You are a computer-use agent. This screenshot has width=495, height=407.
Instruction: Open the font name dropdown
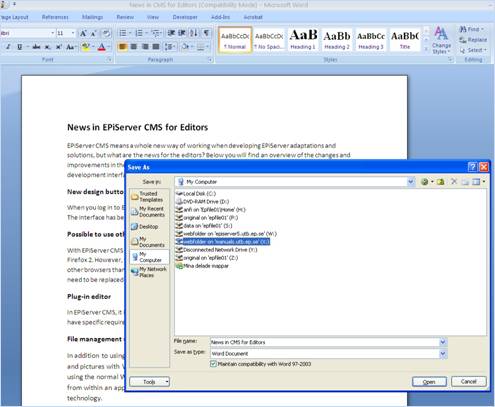point(52,33)
